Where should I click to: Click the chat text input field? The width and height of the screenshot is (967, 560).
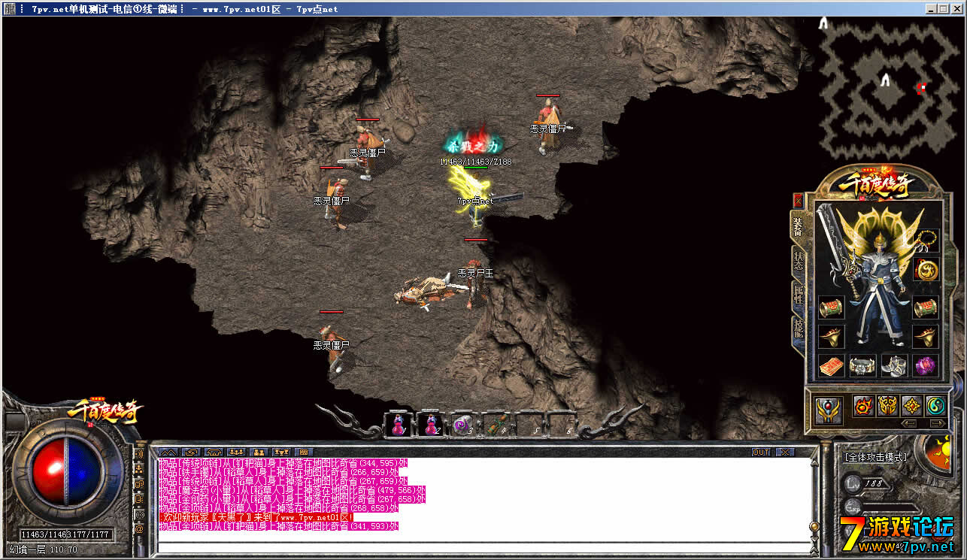485,547
